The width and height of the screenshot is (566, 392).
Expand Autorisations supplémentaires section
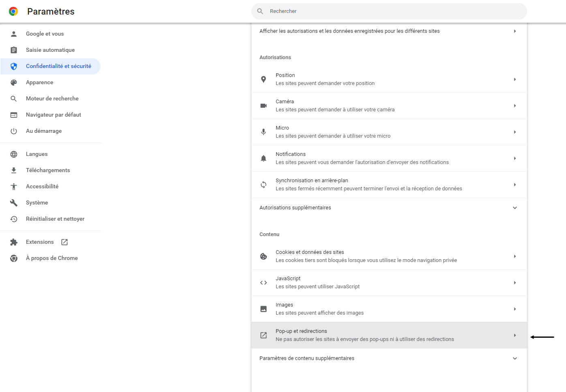(515, 207)
